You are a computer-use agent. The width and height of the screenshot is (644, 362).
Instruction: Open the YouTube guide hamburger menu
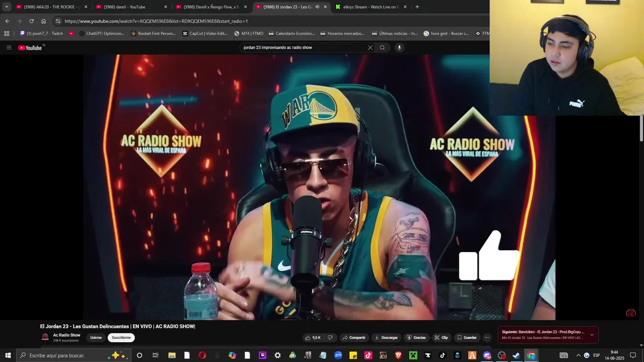pyautogui.click(x=9, y=48)
